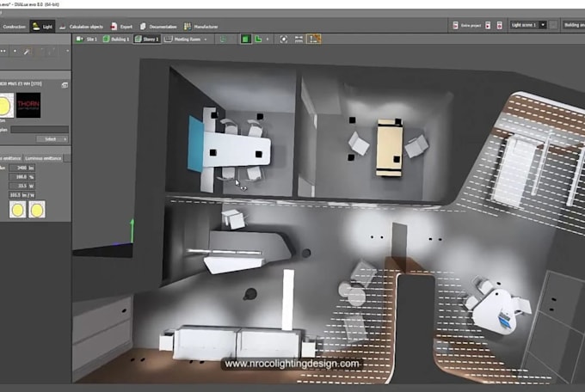Click the Meeting Room icon
585x392 pixels.
coord(169,39)
